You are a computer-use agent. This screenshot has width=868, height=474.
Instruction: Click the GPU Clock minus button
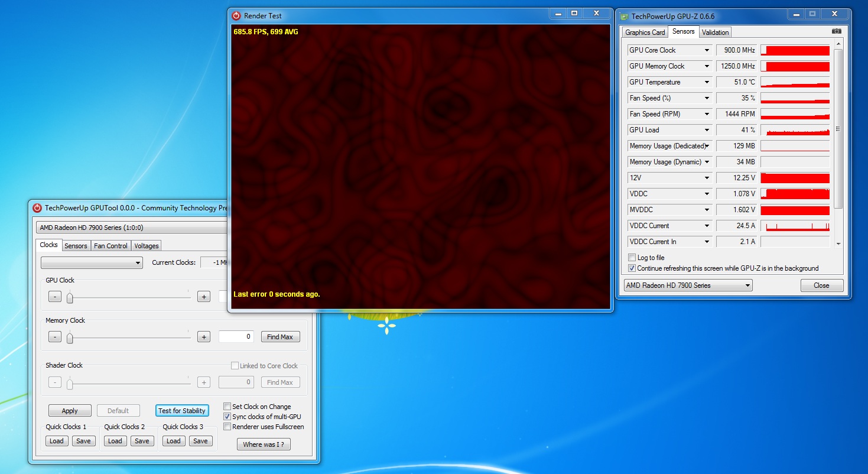[54, 297]
